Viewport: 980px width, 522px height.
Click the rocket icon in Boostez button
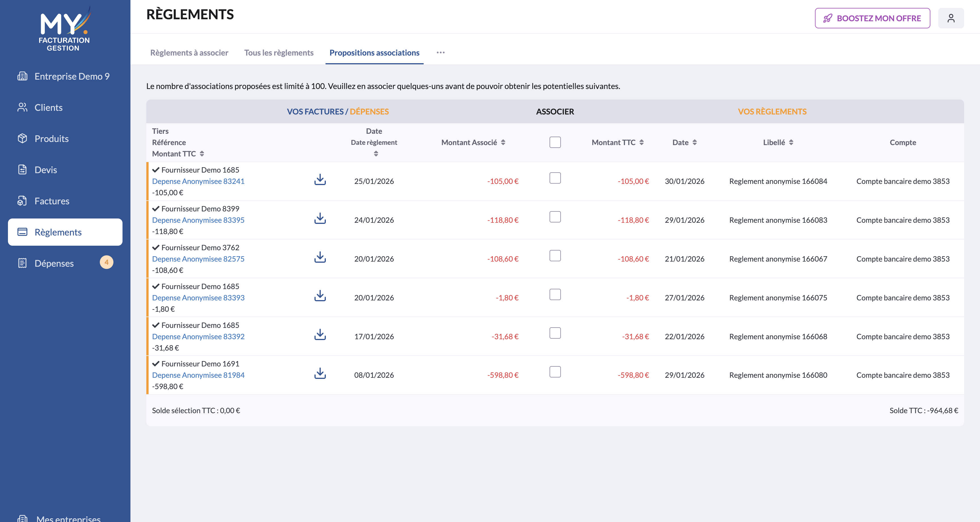point(827,18)
